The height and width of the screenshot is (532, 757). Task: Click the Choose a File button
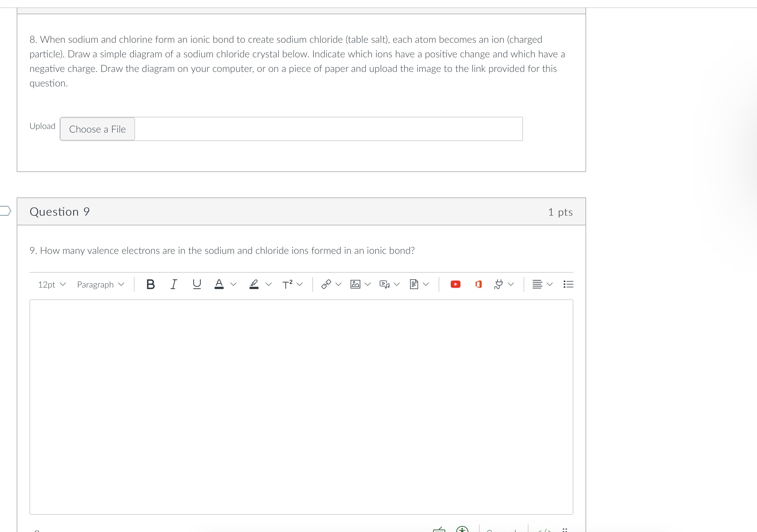[97, 129]
